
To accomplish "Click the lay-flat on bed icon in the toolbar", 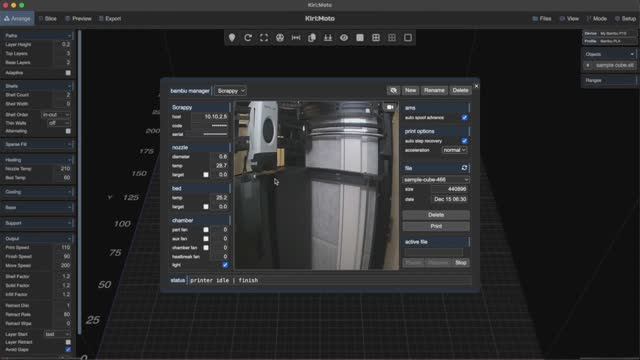I will click(328, 38).
